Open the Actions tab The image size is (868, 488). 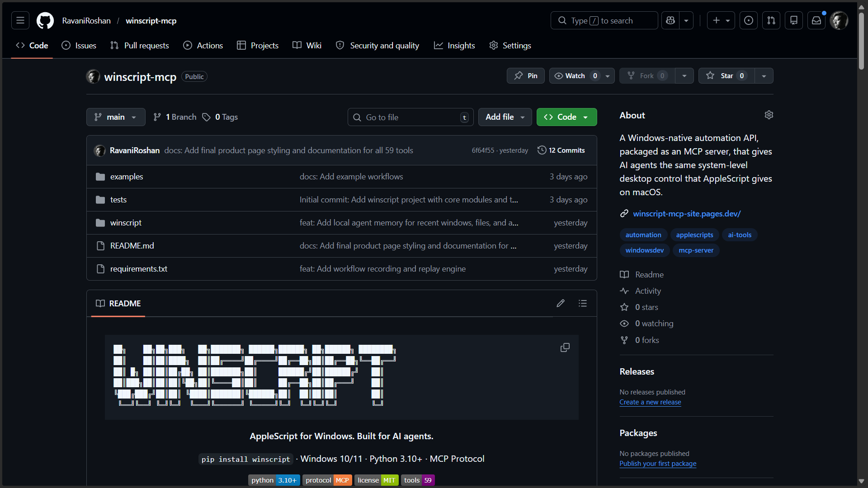point(203,46)
